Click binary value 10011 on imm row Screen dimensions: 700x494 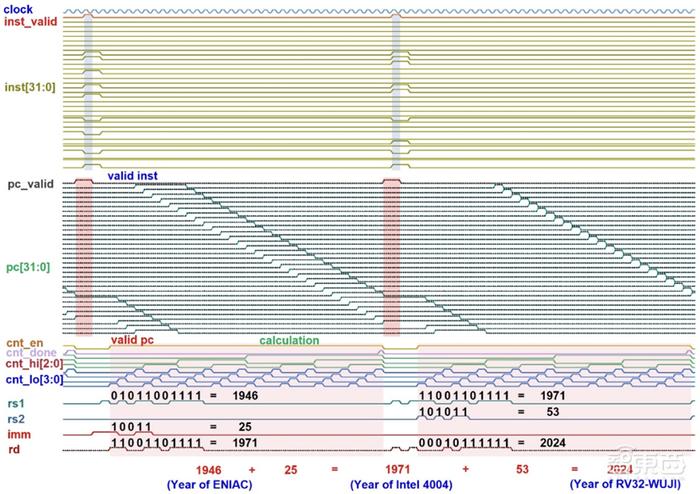pyautogui.click(x=131, y=427)
